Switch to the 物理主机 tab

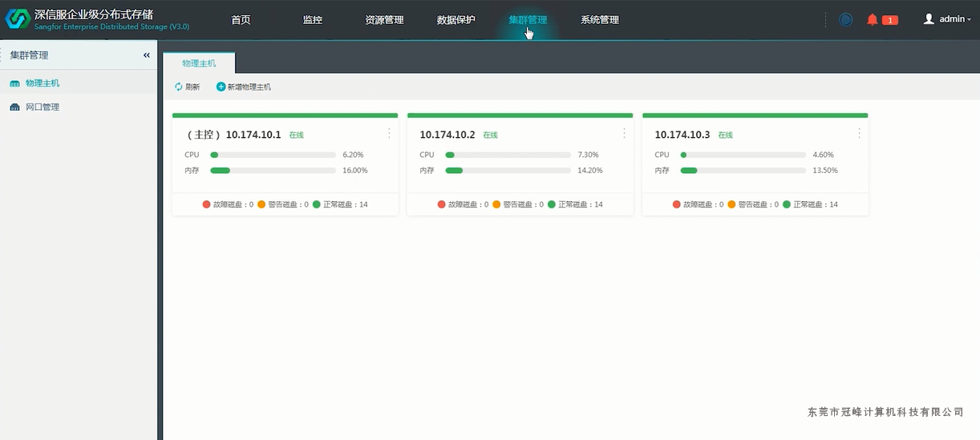tap(199, 63)
